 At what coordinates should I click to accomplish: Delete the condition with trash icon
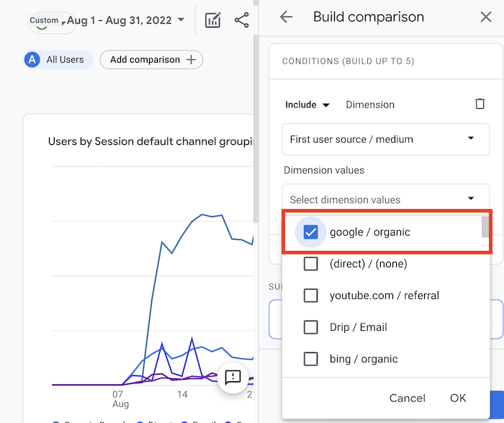(x=480, y=104)
